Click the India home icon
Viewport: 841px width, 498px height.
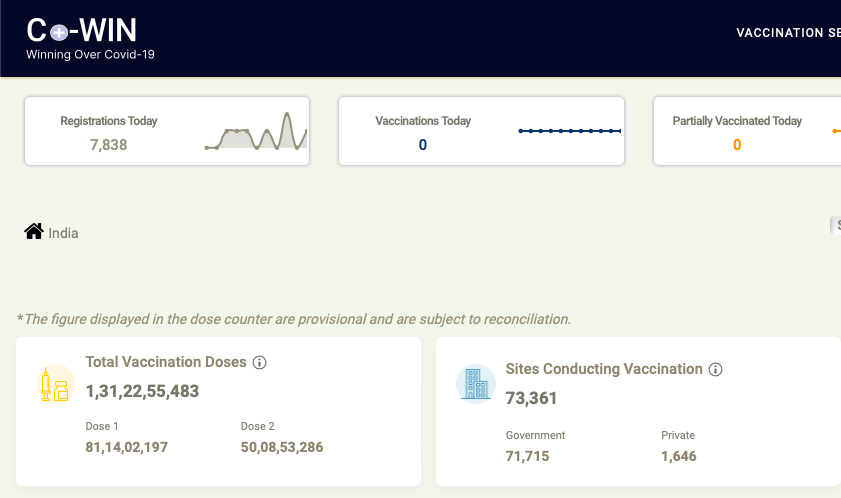click(x=34, y=231)
